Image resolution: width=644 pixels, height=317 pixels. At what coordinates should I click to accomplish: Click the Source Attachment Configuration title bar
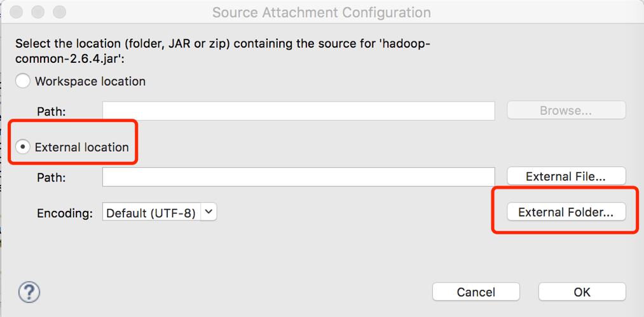[322, 12]
